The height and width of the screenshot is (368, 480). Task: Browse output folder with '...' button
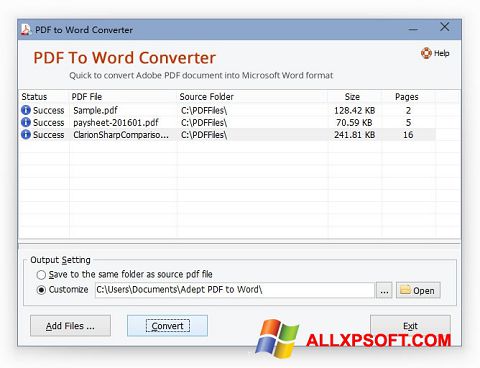(384, 290)
